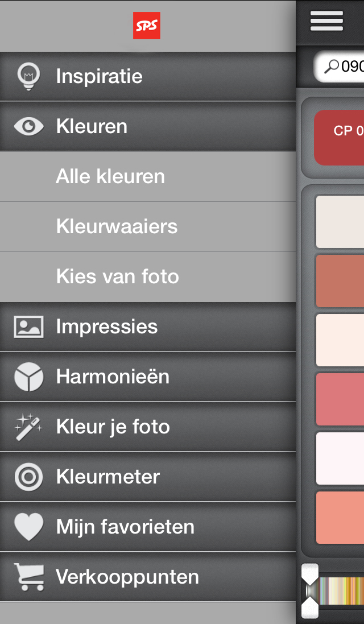This screenshot has width=364, height=624.
Task: Click the Verkooppunten shopping cart icon
Action: [27, 576]
